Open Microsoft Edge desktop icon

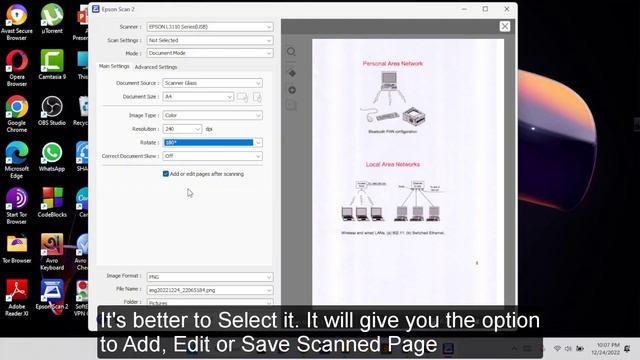point(17,160)
